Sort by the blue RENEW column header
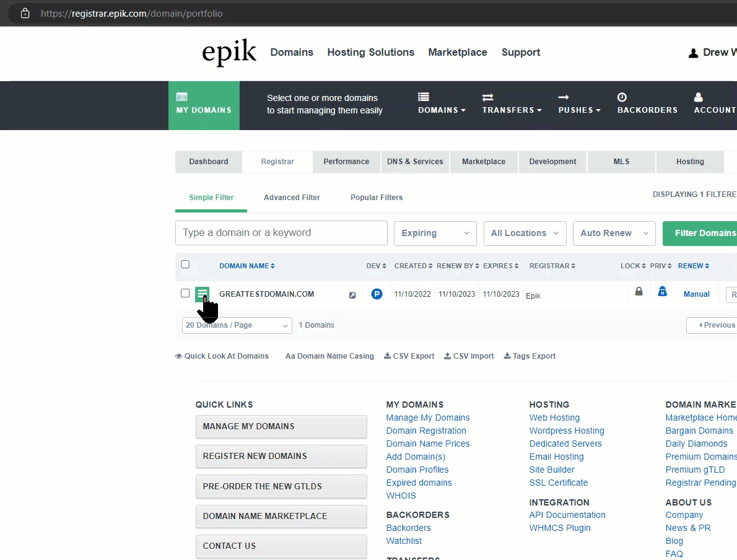This screenshot has width=737, height=560. click(x=693, y=266)
